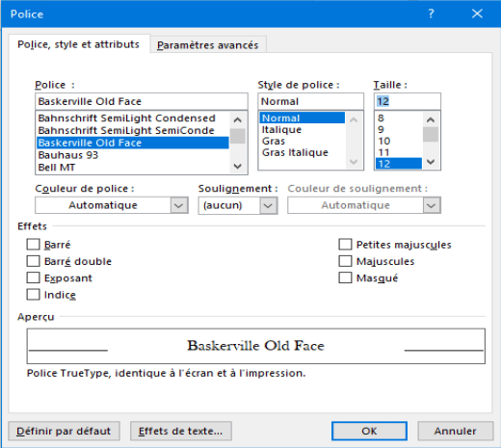This screenshot has height=448, width=501.
Task: Select Bahnschrift SemiLight SemiConde font
Action: 133,130
